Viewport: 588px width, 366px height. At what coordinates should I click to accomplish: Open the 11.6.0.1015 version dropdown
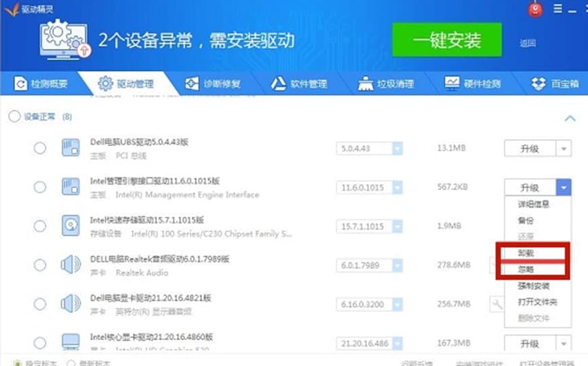point(397,187)
